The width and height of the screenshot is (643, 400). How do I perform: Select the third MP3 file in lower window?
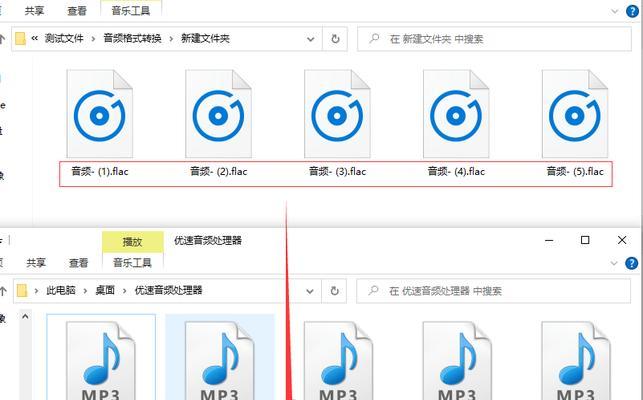point(338,360)
